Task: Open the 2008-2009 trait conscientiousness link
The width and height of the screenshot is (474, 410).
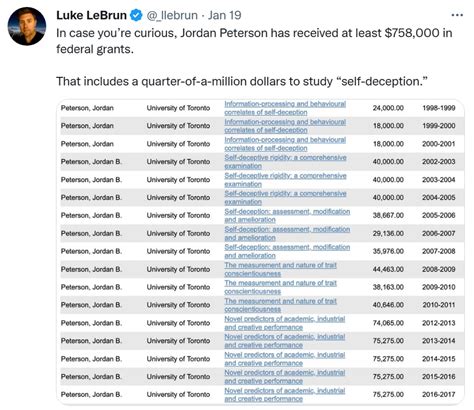Action: tap(280, 269)
